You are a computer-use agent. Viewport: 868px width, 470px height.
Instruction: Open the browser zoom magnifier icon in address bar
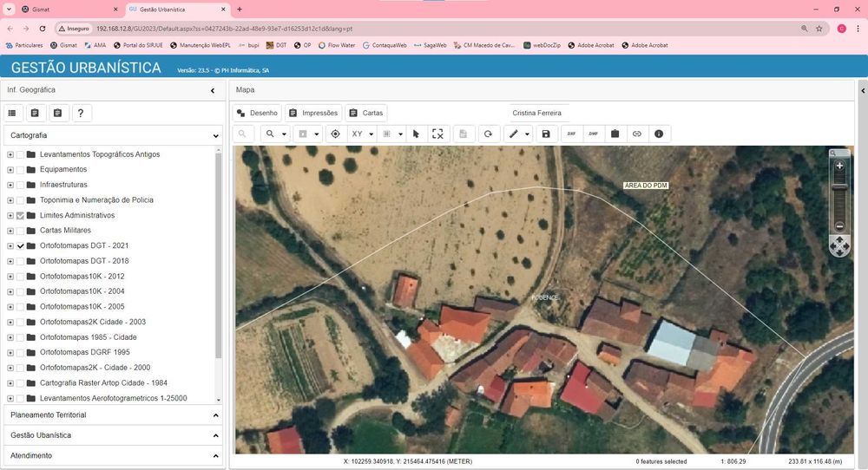[x=805, y=29]
